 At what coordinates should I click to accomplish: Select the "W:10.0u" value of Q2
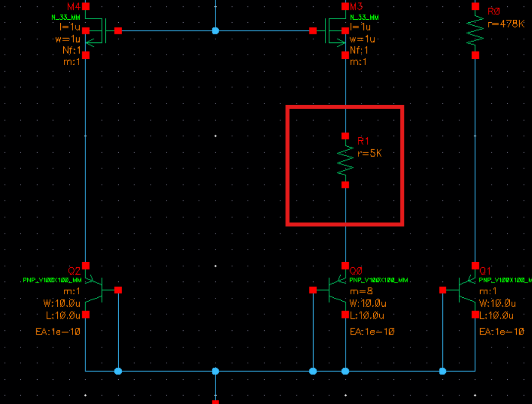pyautogui.click(x=62, y=303)
